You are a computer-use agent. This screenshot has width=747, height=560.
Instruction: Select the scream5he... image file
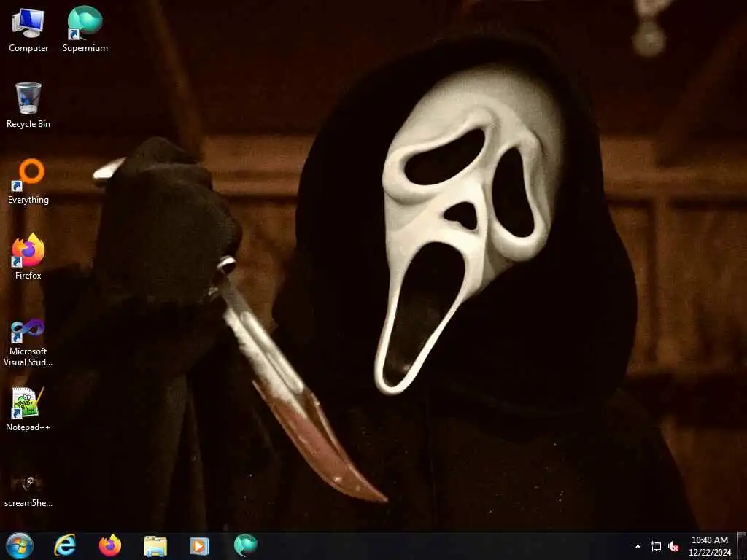coord(28,491)
